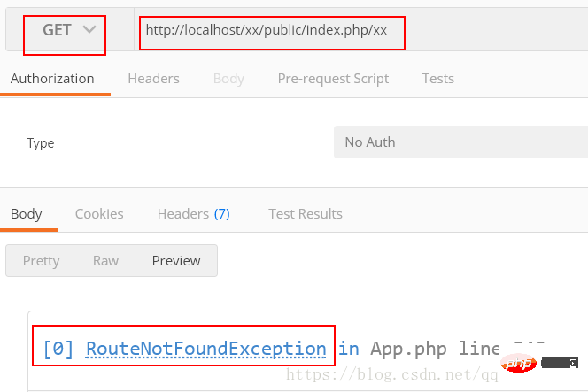Click the Type label text
Screen dimensions: 588x392
41,143
